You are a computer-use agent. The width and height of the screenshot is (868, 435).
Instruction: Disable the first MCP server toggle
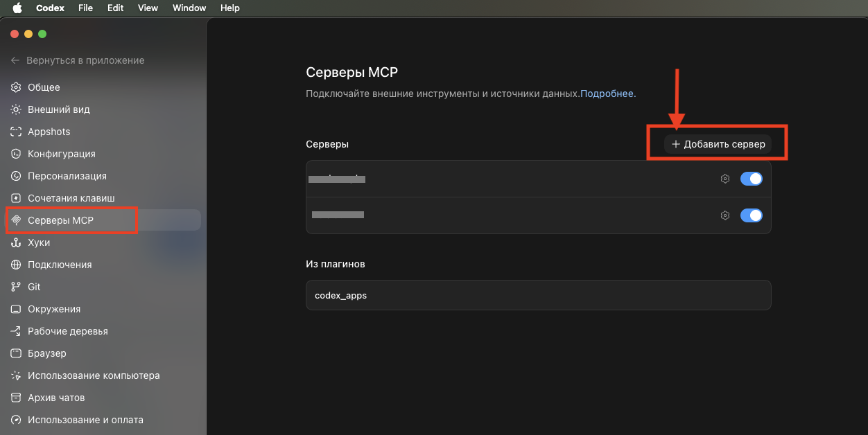(752, 179)
